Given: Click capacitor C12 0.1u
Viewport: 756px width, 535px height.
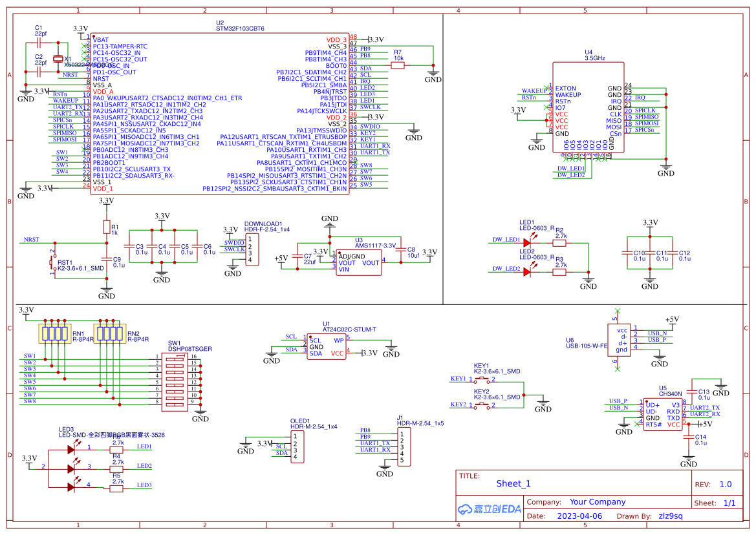Looking at the screenshot, I should [673, 253].
